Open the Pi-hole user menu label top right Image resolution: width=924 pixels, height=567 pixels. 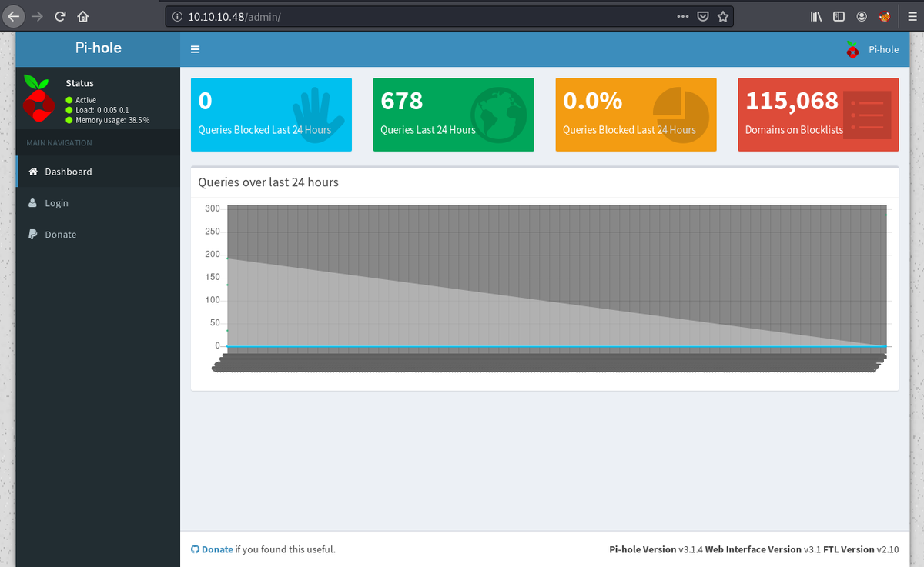[x=883, y=49]
